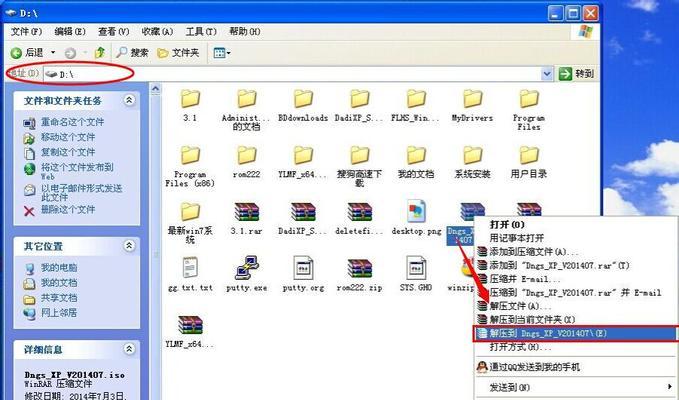
Task: Choose 解压到当前文件夹(X) in context menu
Action: (576, 320)
